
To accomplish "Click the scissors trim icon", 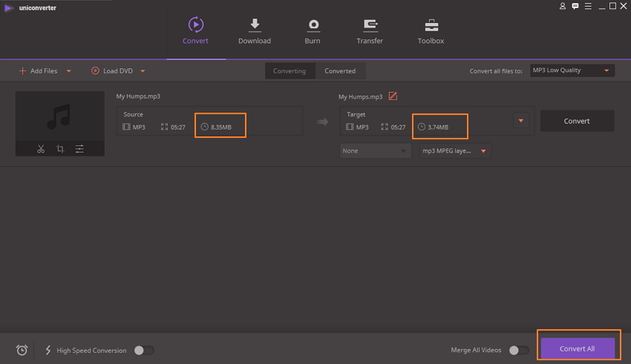I will tap(41, 149).
